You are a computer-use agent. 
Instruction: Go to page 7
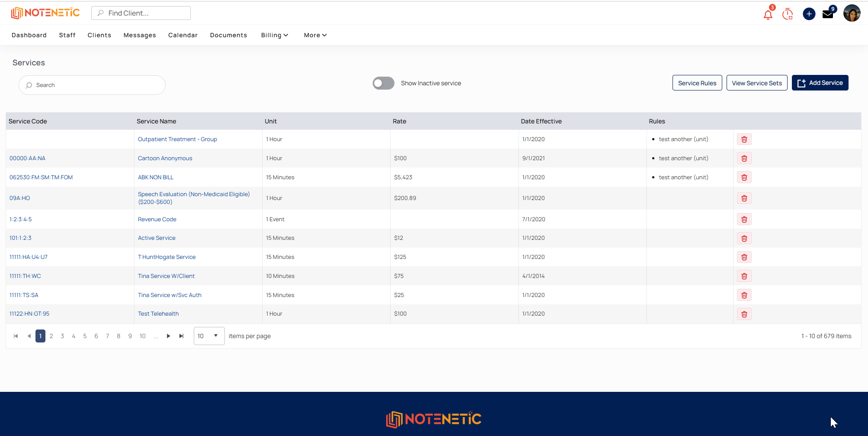(107, 336)
